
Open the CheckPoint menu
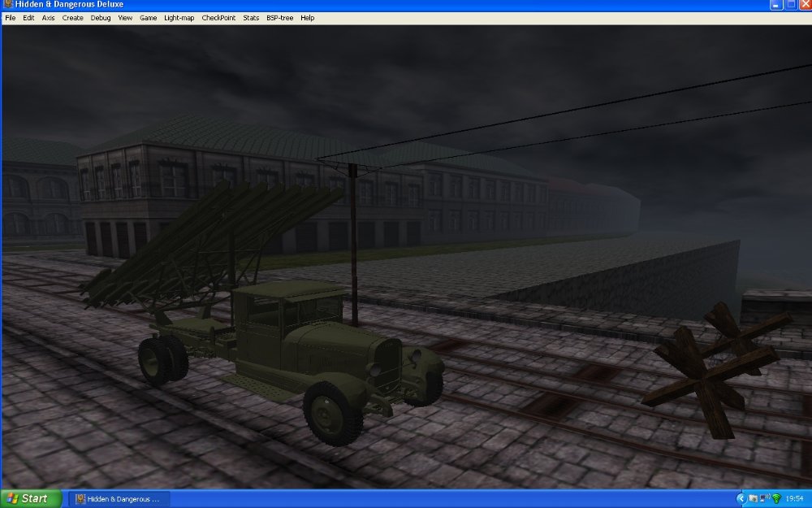pyautogui.click(x=218, y=17)
